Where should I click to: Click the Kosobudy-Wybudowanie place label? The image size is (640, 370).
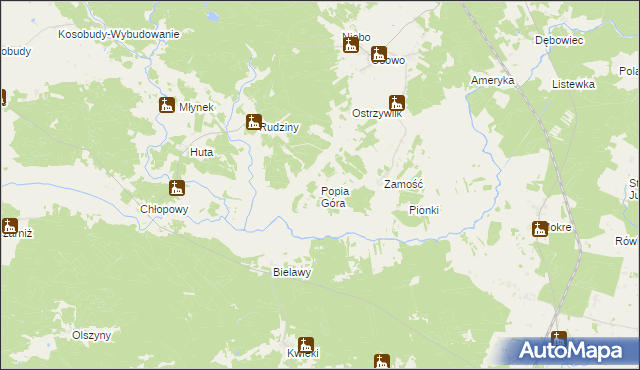click(x=119, y=34)
